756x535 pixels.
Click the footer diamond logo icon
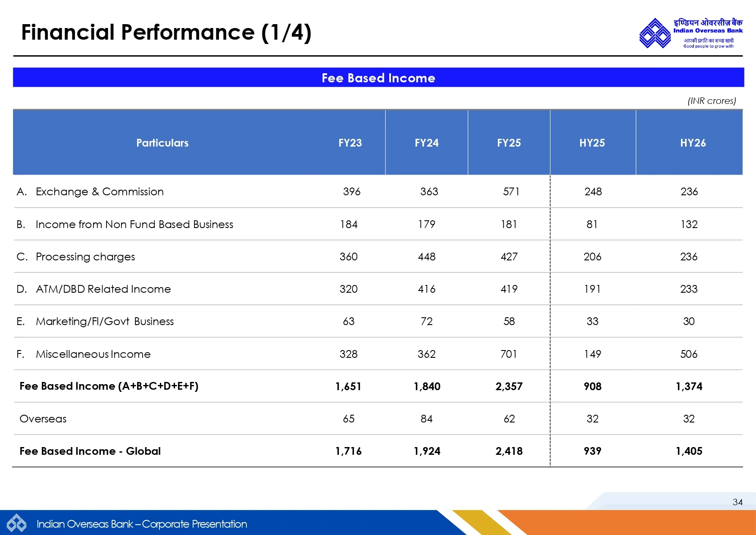click(x=16, y=524)
